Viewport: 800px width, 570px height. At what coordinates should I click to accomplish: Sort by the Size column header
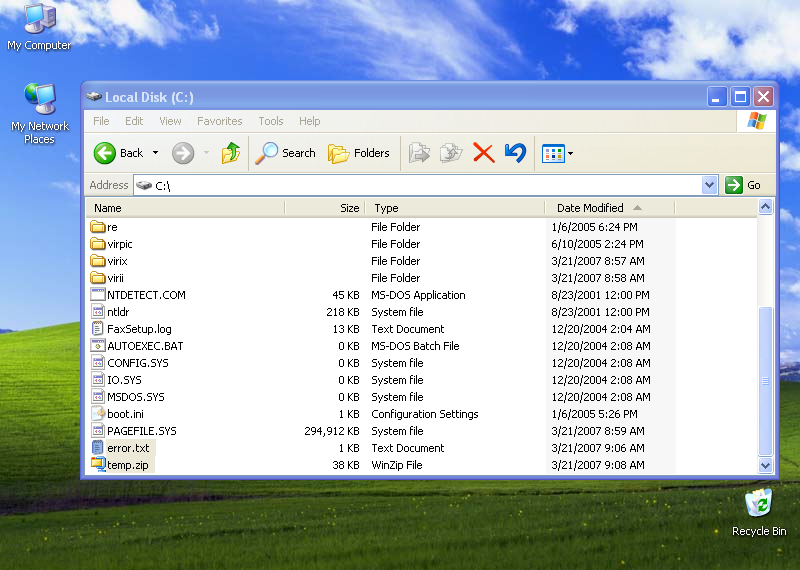click(325, 208)
